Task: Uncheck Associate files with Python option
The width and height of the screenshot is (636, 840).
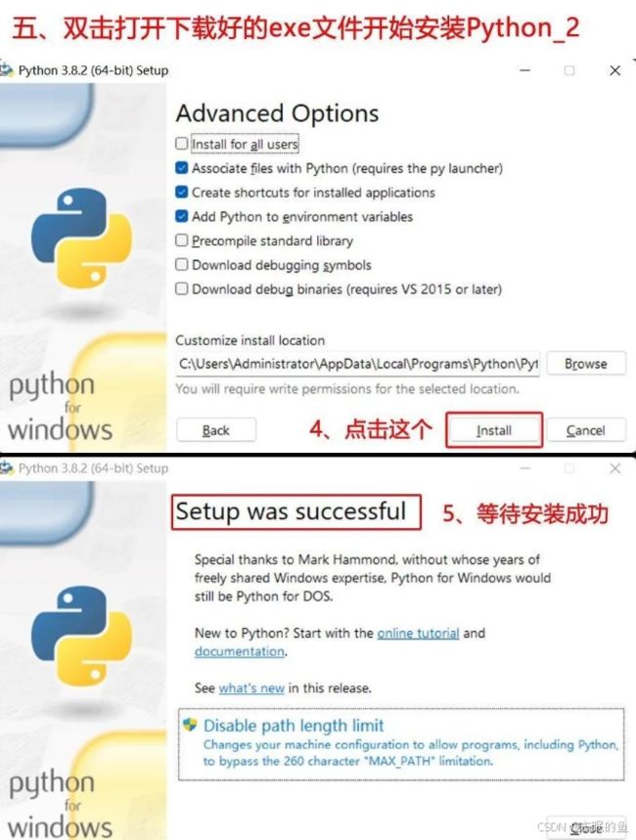Action: [x=182, y=167]
